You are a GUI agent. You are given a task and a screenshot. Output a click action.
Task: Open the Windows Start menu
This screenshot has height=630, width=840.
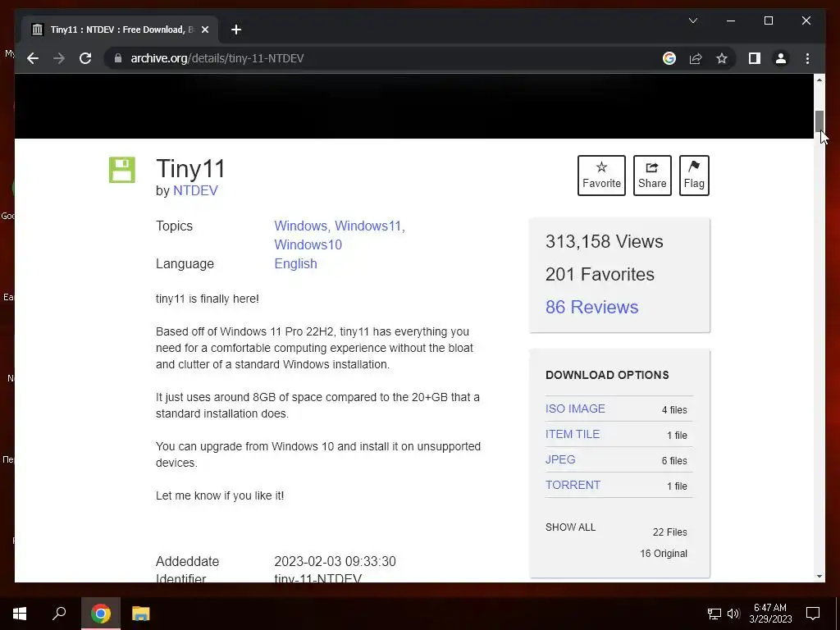pos(20,614)
